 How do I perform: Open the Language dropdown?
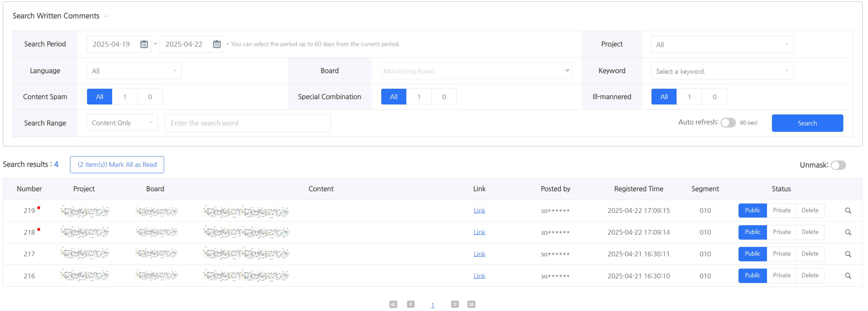pyautogui.click(x=134, y=71)
